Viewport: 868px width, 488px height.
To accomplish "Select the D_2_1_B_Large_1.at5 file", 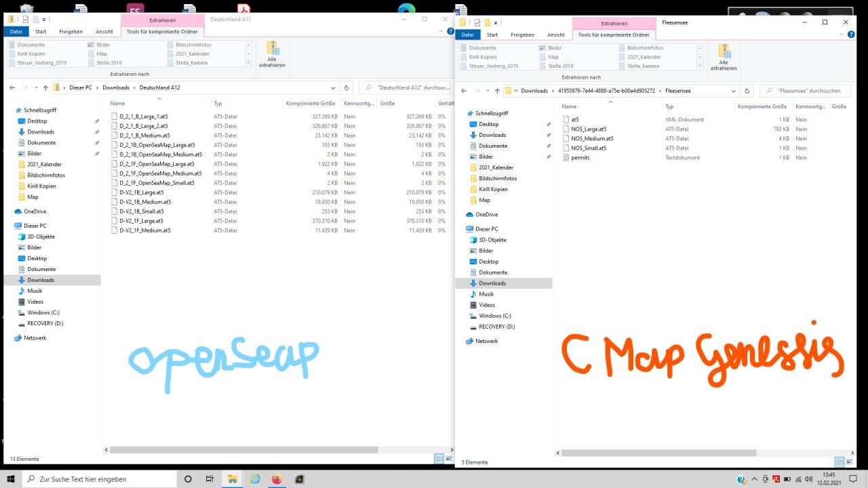I will pos(143,116).
